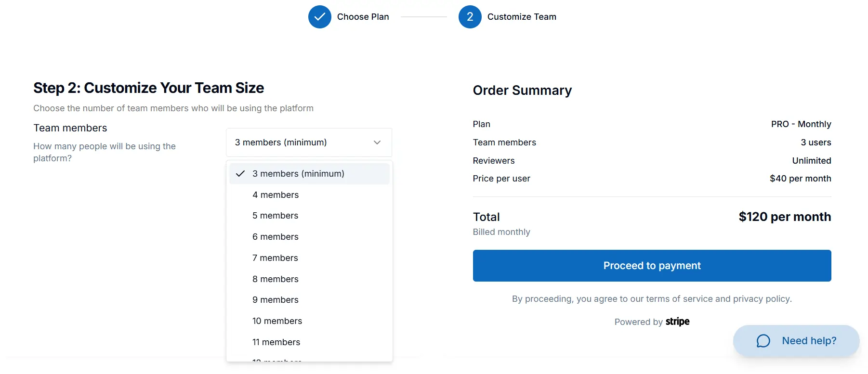Pick 10 members as team size

(277, 321)
